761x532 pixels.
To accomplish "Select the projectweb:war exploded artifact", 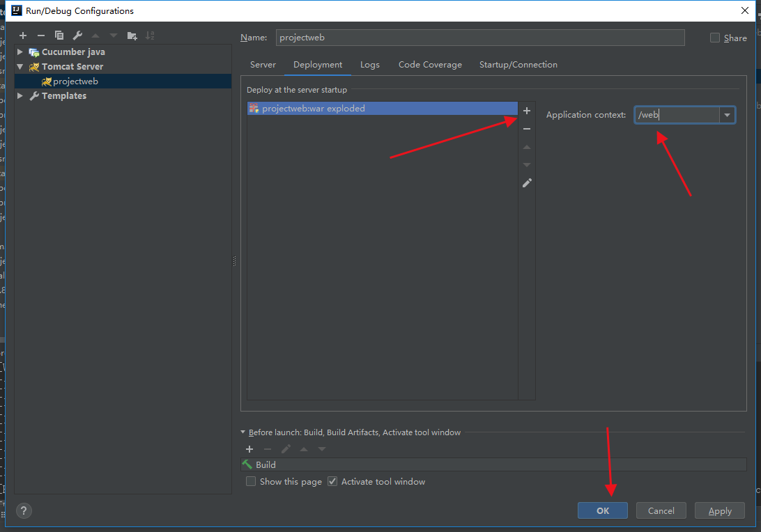I will [383, 108].
